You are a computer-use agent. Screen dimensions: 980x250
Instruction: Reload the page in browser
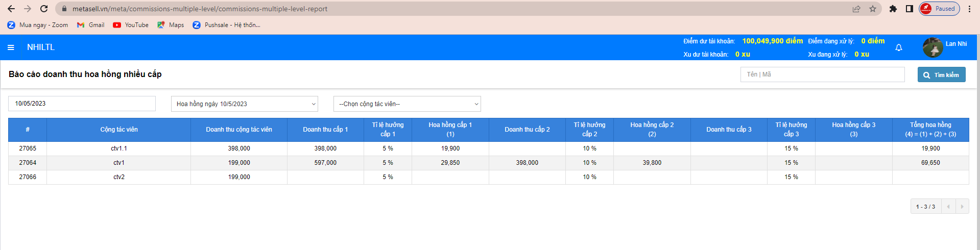(44, 9)
